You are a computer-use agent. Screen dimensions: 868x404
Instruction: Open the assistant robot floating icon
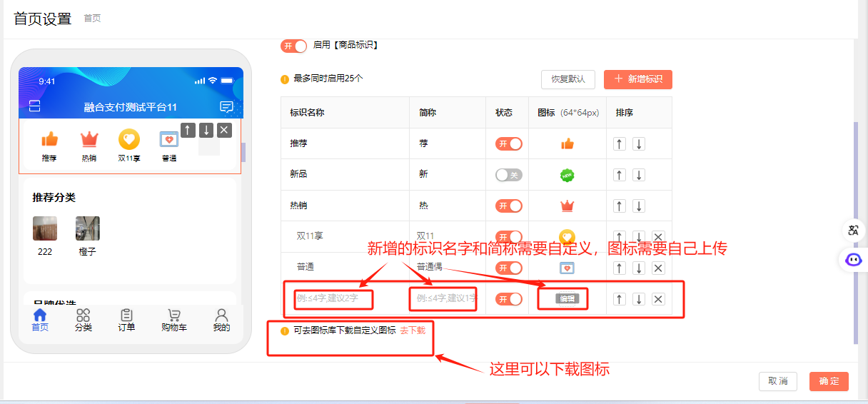tap(853, 260)
